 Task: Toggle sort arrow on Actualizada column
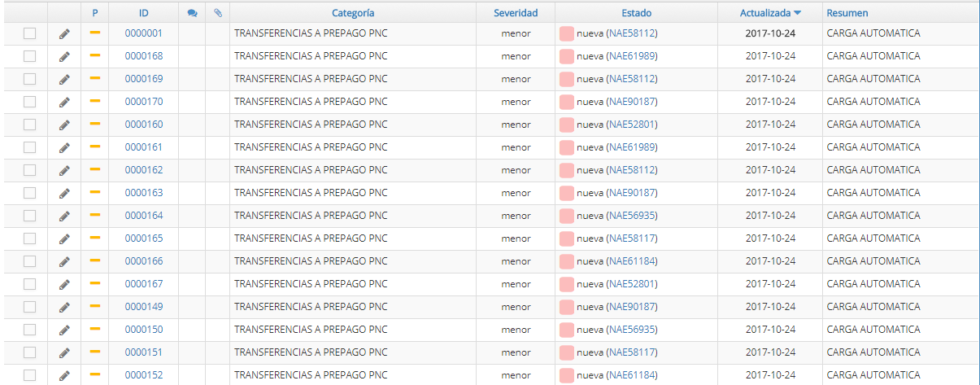click(798, 13)
